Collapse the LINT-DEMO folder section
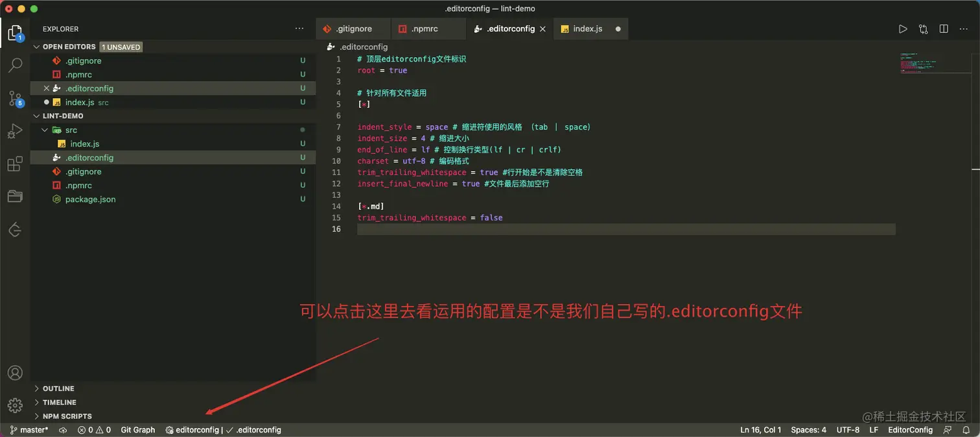 pos(36,116)
